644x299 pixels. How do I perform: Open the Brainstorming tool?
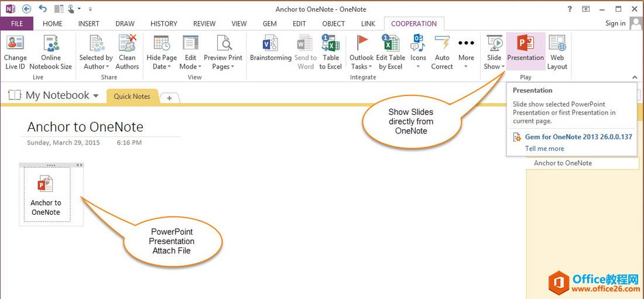click(x=270, y=49)
